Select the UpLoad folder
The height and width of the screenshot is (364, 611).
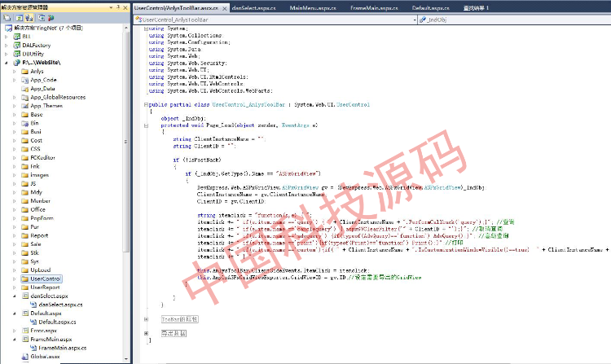click(x=41, y=270)
